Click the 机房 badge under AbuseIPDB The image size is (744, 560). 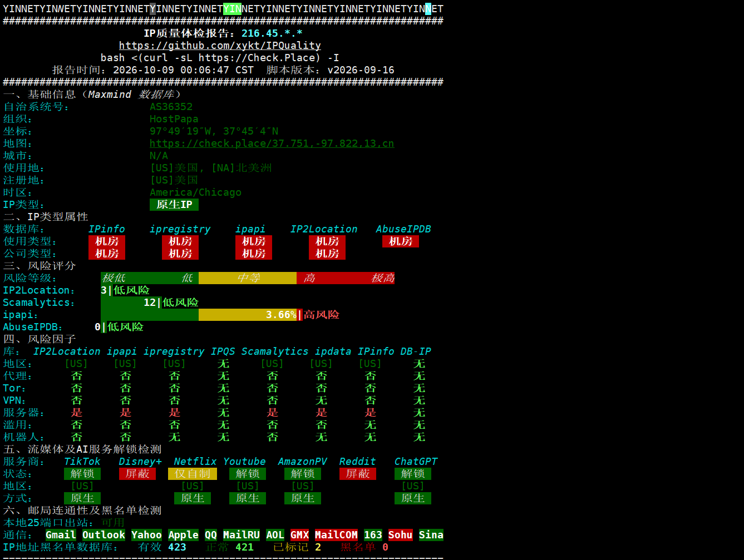401,241
